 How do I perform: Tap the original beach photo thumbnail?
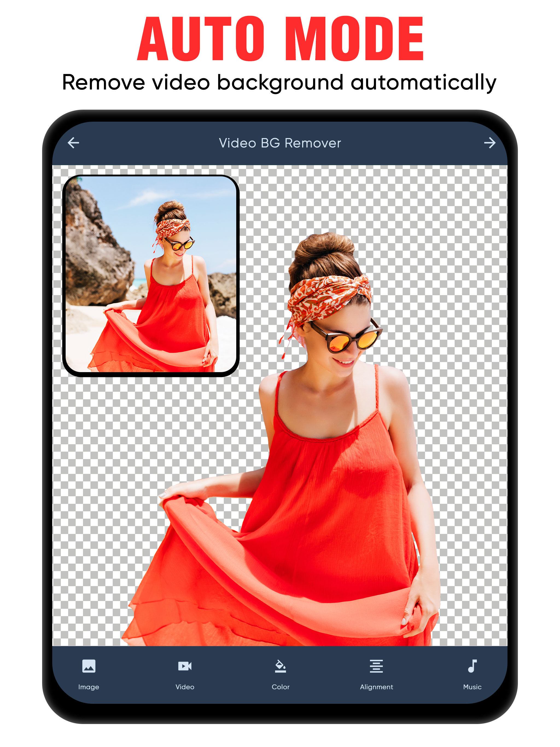[151, 275]
